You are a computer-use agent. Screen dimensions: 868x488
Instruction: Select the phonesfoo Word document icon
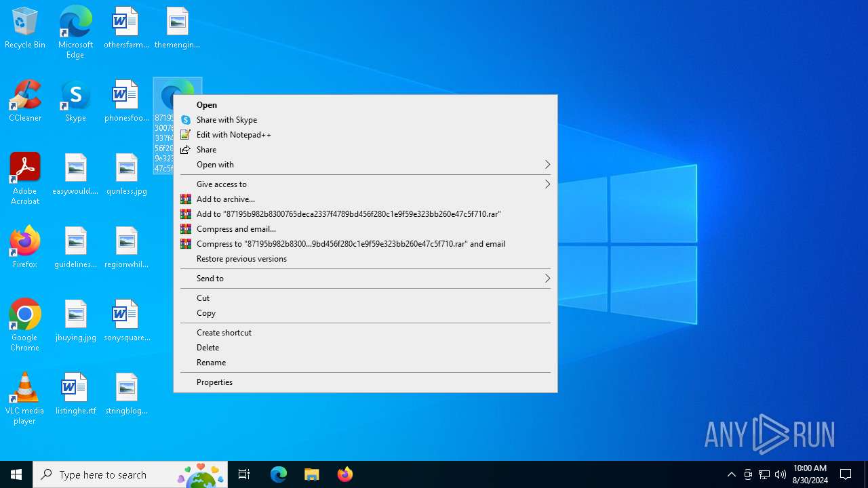(126, 102)
